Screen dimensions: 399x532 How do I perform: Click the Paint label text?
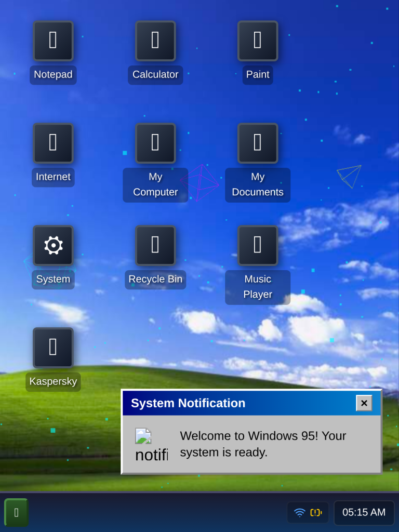pos(258,75)
